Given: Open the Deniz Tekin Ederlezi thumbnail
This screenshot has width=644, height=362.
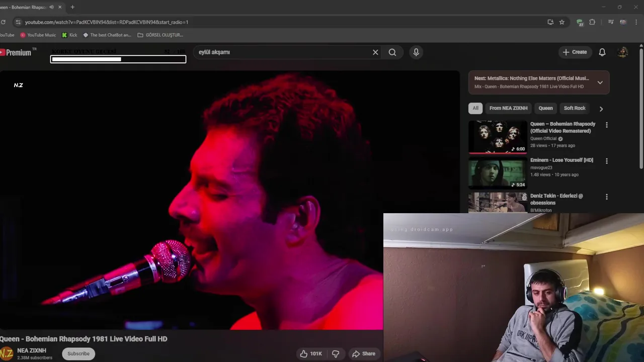Looking at the screenshot, I should coord(498,203).
